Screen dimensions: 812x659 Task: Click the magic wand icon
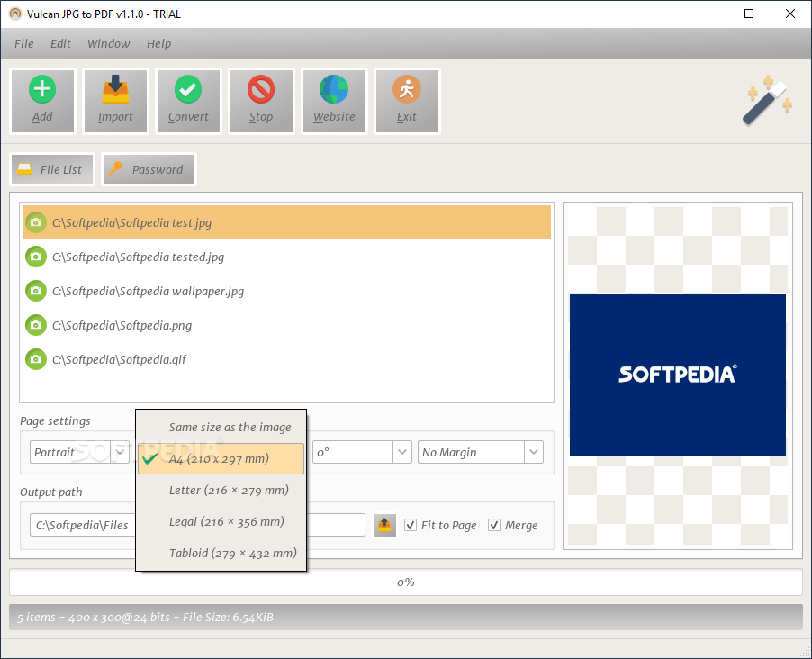[766, 101]
